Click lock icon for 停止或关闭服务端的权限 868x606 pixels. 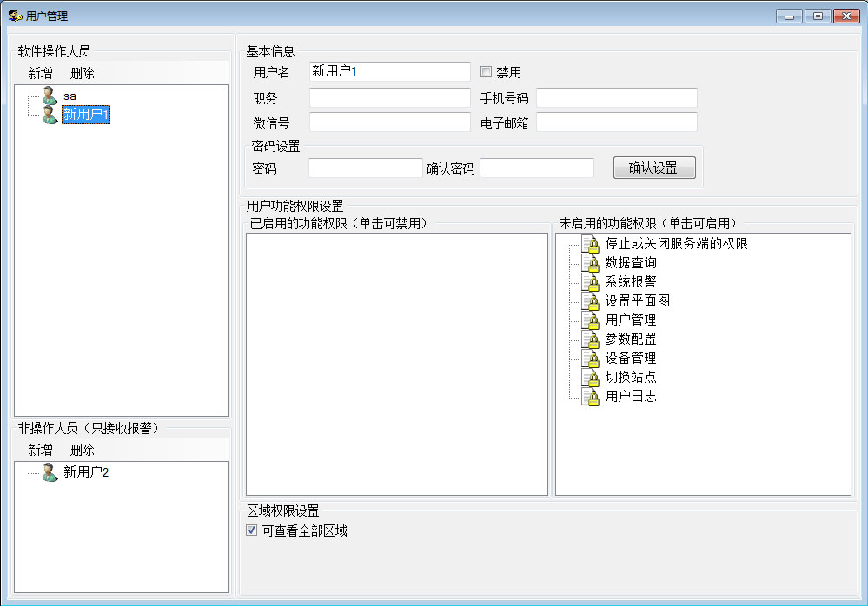click(591, 244)
